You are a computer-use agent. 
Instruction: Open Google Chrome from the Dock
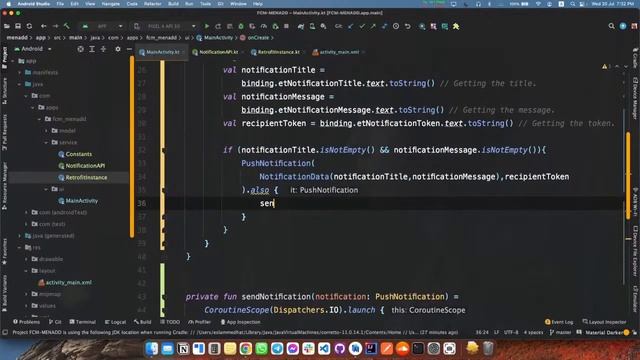[x=245, y=349]
